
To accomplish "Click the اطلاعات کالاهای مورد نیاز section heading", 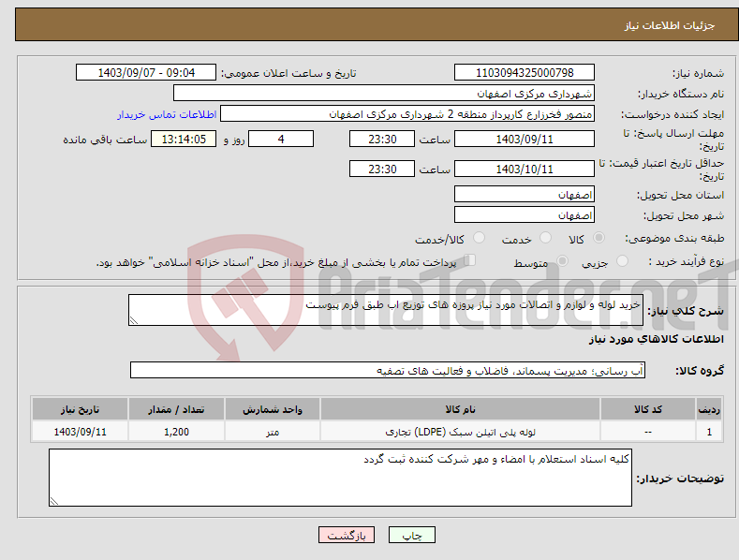I will click(x=656, y=339).
